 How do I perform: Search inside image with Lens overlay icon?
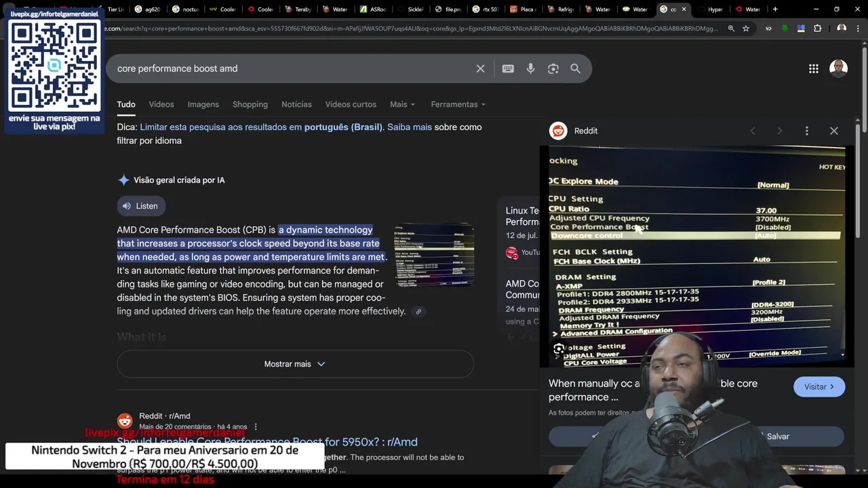coord(559,349)
